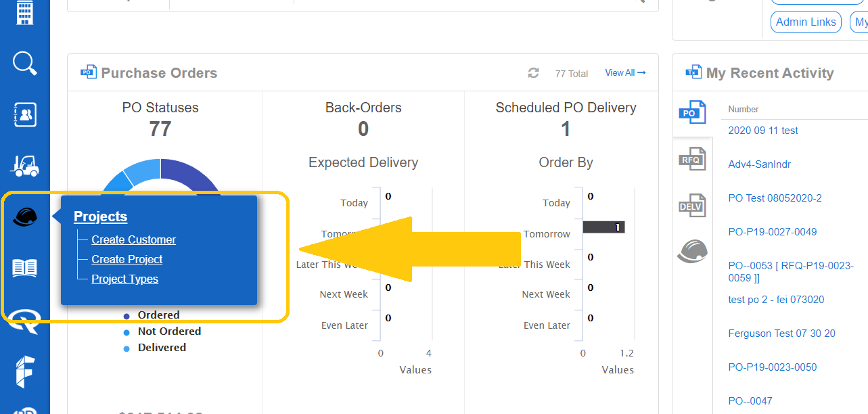Viewport: 868px width, 414px height.
Task: Select the PO tab in Recent Activity
Action: click(x=692, y=113)
